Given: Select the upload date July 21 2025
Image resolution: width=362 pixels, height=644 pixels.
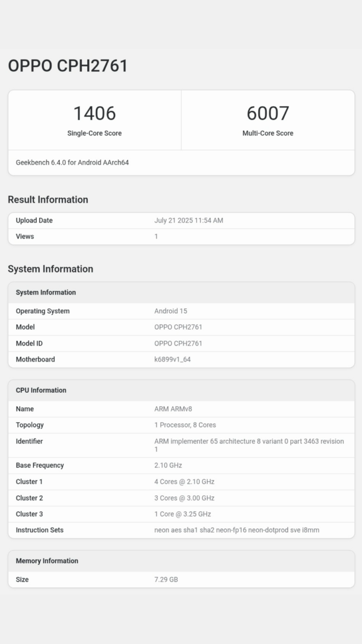Looking at the screenshot, I should pyautogui.click(x=189, y=220).
